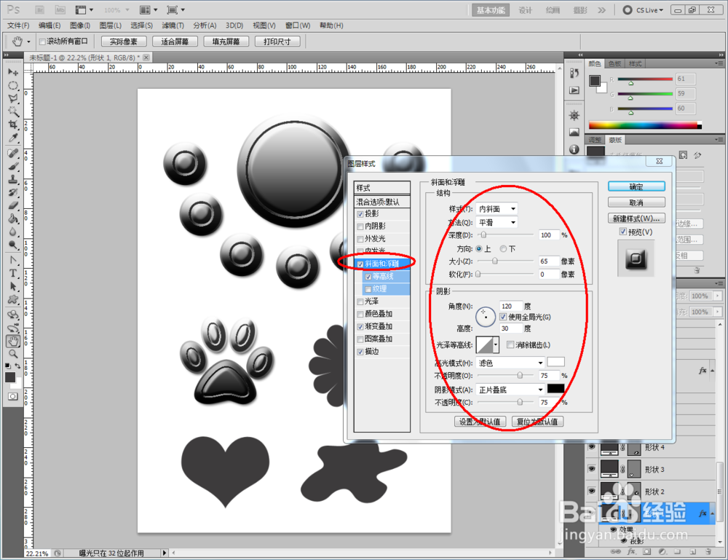Image resolution: width=728 pixels, height=560 pixels.
Task: Select the Move tool in toolbox
Action: [13, 72]
